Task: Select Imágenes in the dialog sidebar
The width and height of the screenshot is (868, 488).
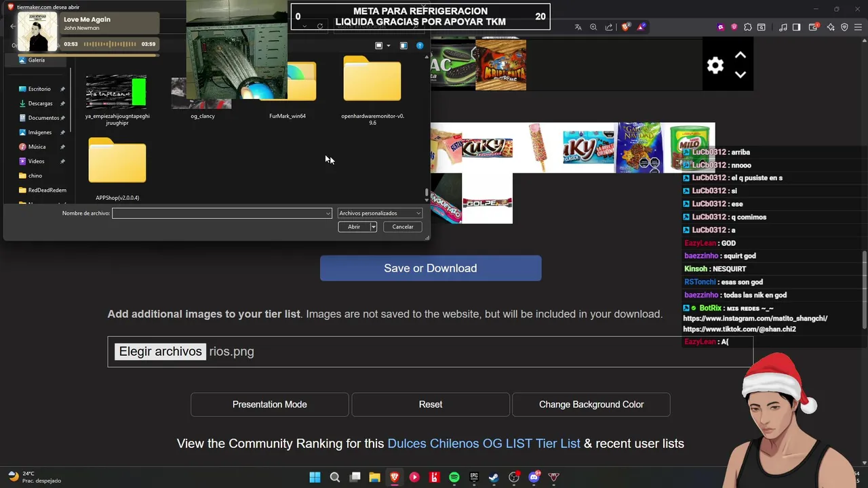Action: pos(39,133)
